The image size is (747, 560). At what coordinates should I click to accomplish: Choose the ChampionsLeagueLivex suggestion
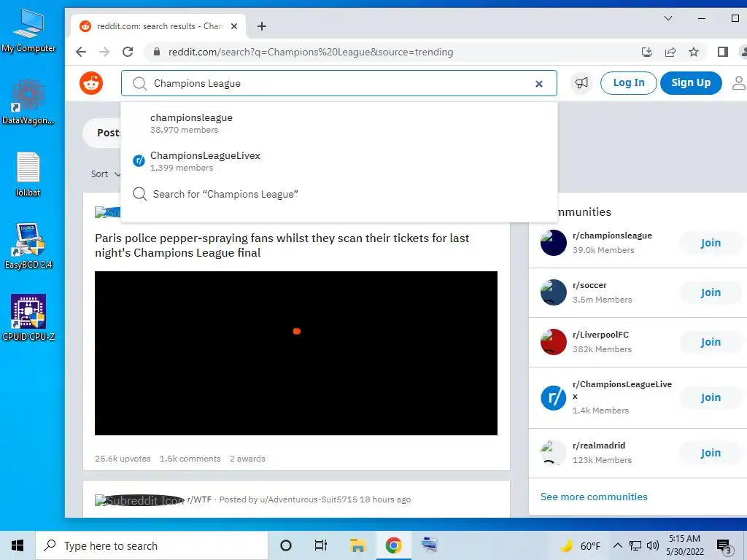(339, 161)
